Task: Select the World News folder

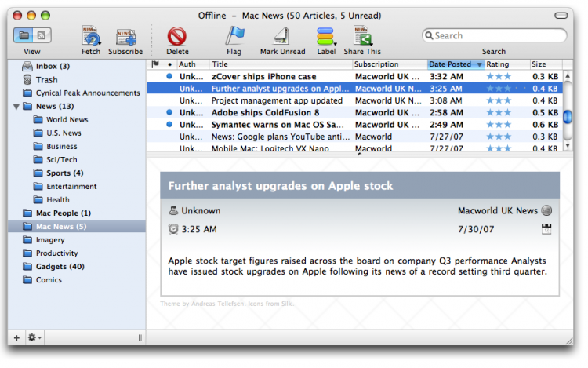Action: [77, 120]
